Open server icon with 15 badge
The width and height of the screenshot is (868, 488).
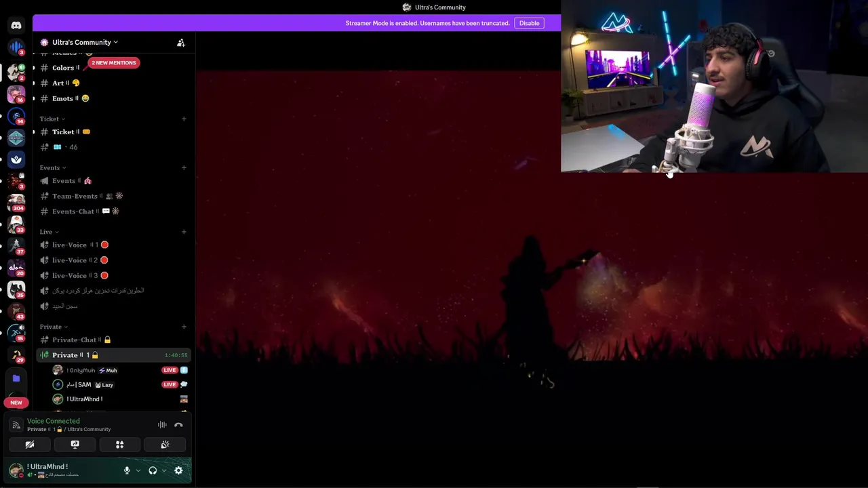16,332
